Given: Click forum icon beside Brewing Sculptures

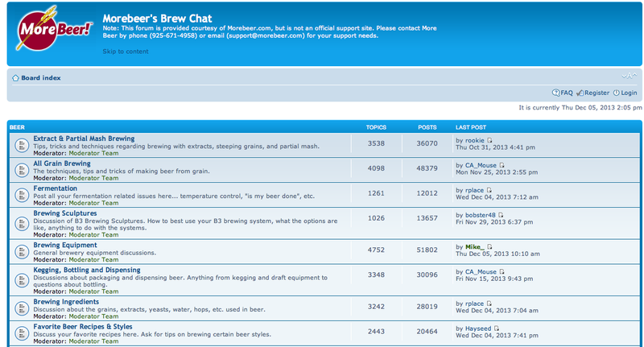Looking at the screenshot, I should pyautogui.click(x=22, y=223).
